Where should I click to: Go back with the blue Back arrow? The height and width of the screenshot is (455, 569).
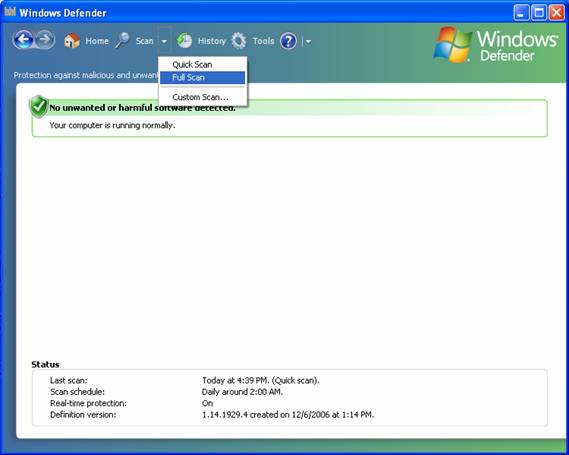23,40
